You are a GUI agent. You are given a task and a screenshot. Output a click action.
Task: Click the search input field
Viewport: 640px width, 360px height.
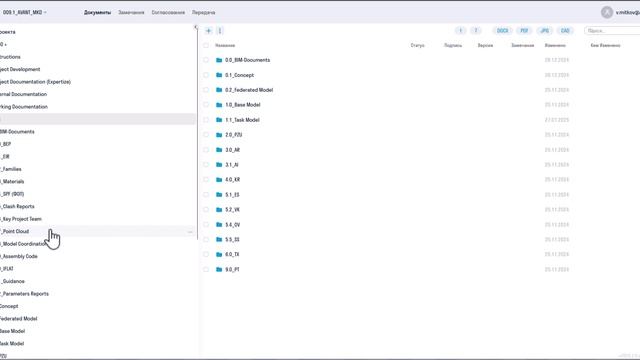click(612, 31)
